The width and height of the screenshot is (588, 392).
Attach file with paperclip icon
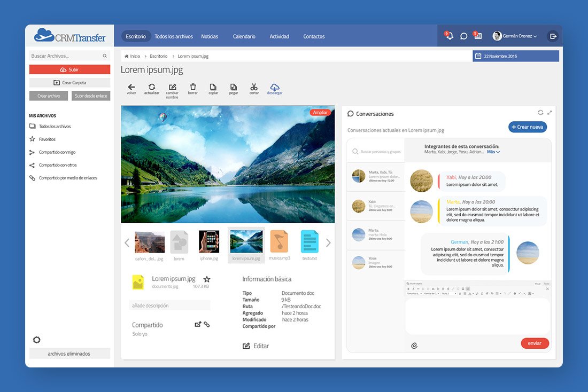(414, 346)
